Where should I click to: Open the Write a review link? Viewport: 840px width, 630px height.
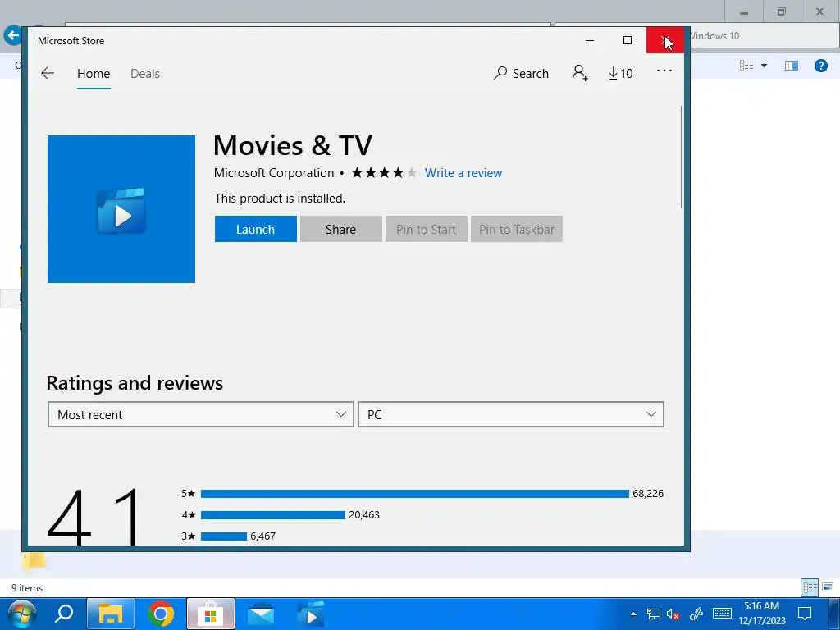463,173
